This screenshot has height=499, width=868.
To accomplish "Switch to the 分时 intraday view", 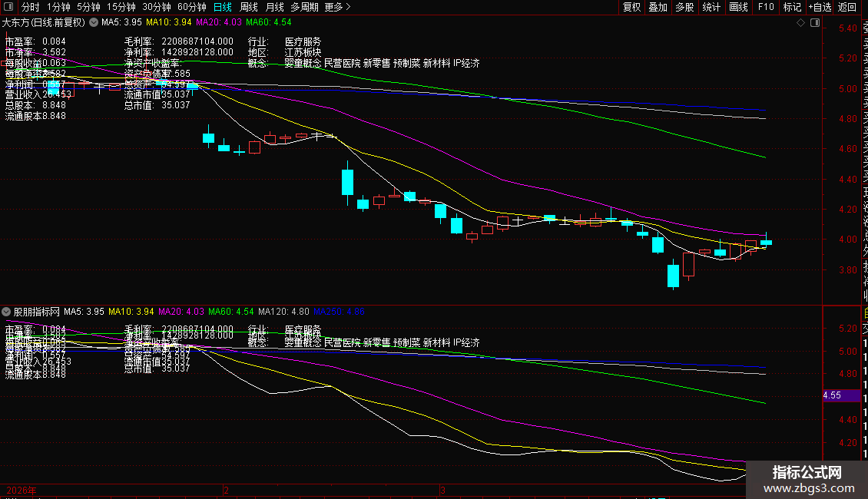I will tap(30, 7).
